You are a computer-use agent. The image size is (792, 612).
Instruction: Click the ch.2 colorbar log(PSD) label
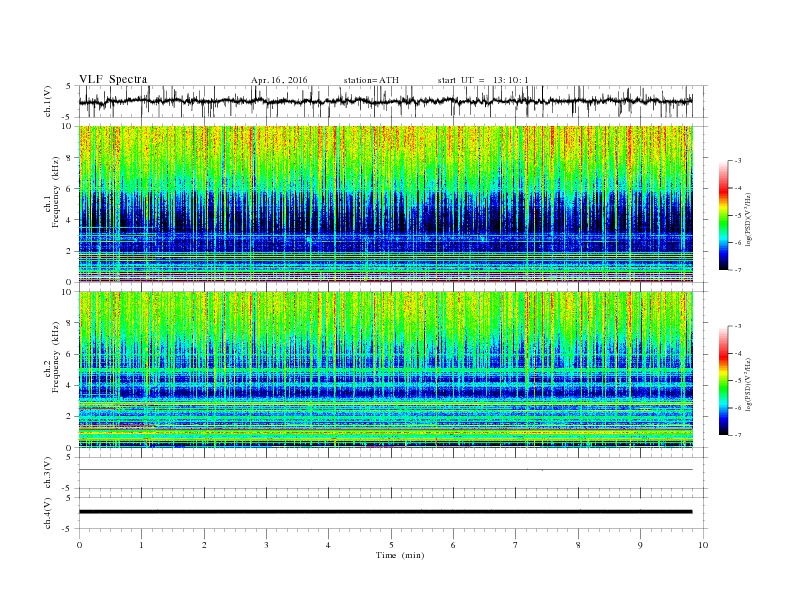(749, 384)
